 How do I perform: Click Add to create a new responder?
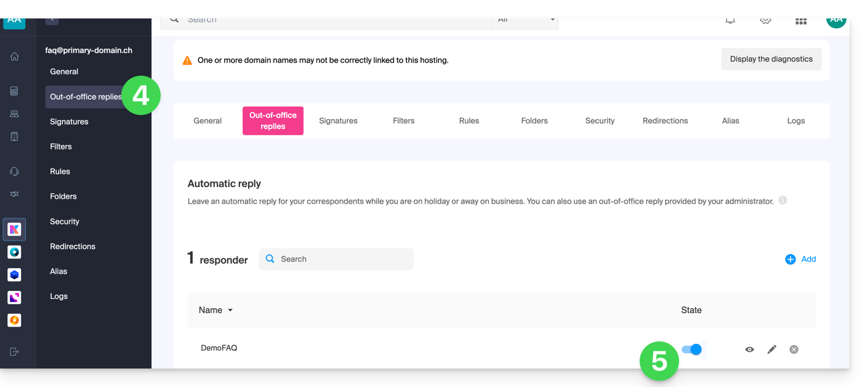[x=800, y=259]
